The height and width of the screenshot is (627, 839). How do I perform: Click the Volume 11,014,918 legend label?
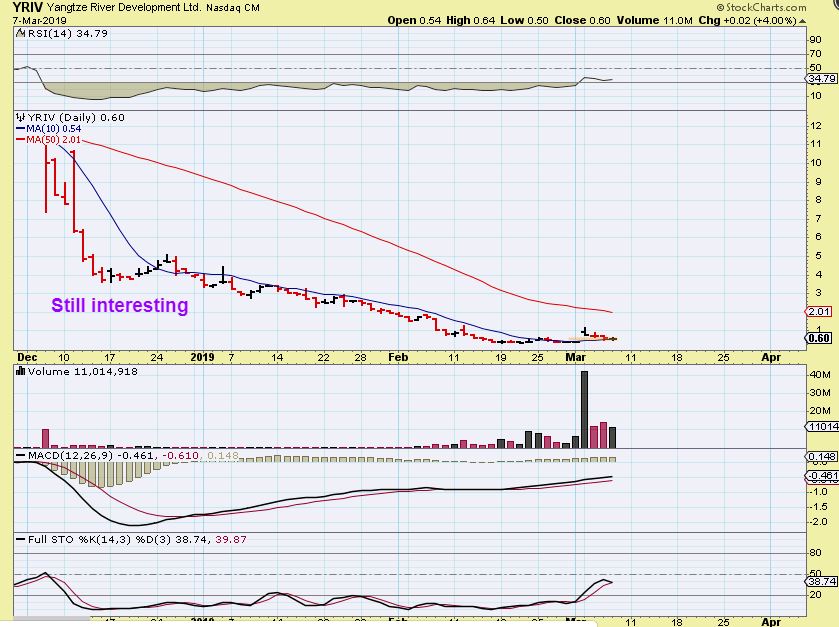(82, 371)
